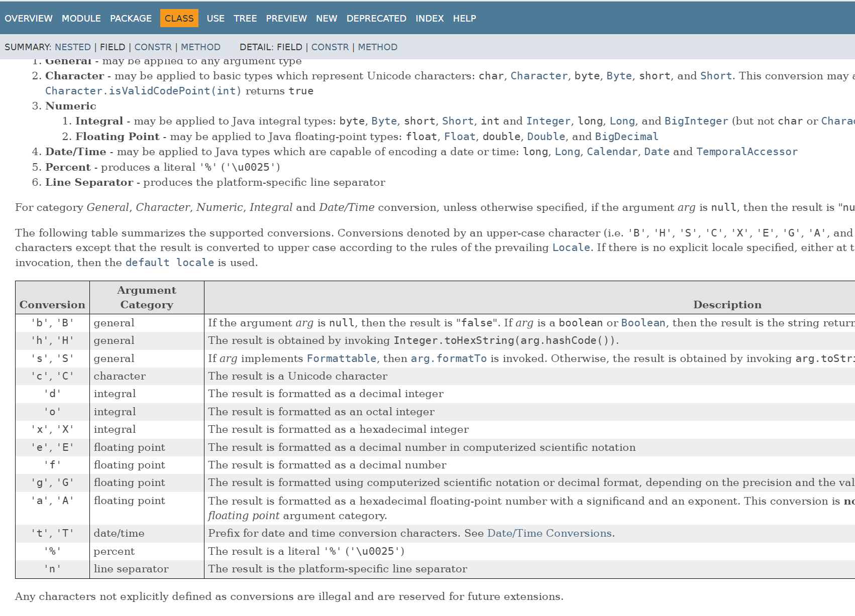View the class TREE
This screenshot has height=616, width=855.
[245, 19]
